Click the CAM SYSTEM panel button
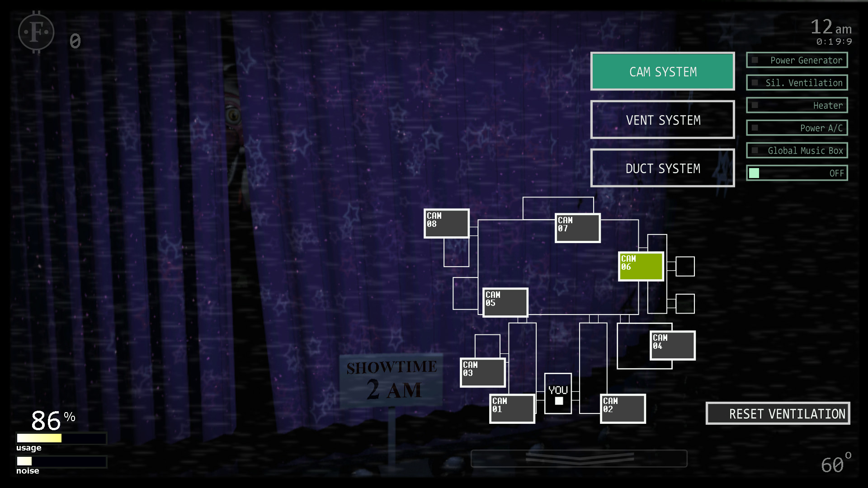This screenshot has width=868, height=488. coord(663,72)
